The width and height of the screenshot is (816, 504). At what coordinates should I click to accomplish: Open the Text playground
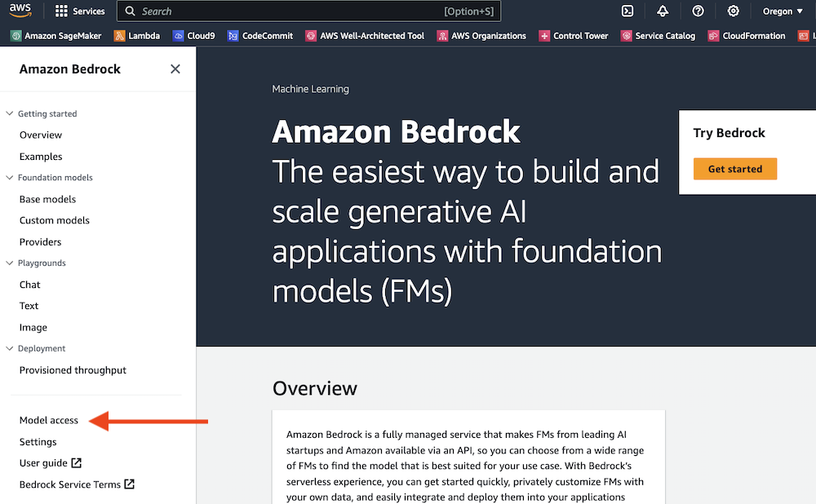click(x=29, y=306)
